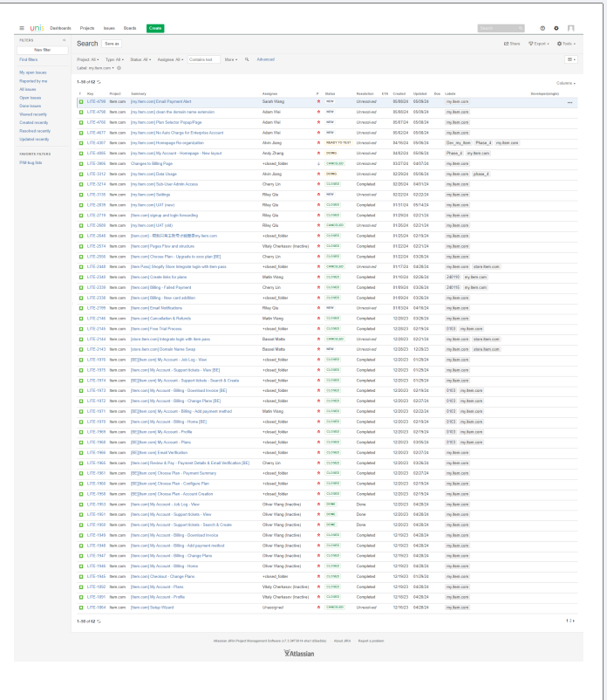The width and height of the screenshot is (607, 700).
Task: Open Dashboards in top navigation
Action: (61, 28)
